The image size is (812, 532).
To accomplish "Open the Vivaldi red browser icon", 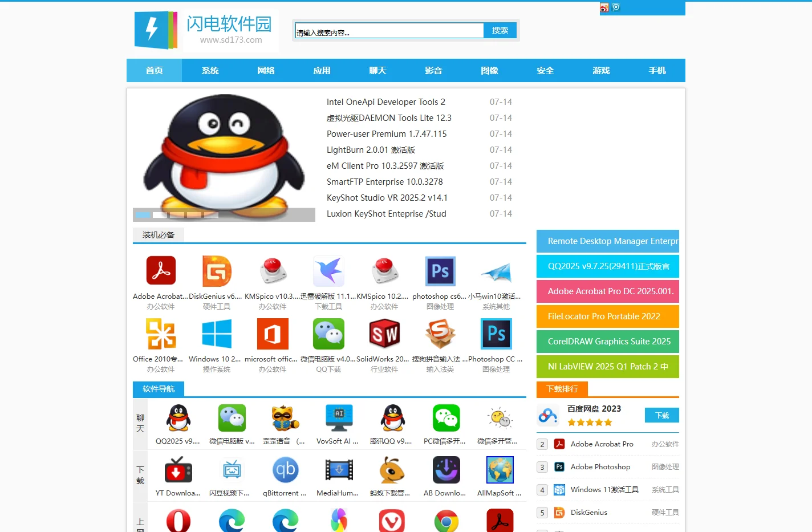I will point(392,521).
